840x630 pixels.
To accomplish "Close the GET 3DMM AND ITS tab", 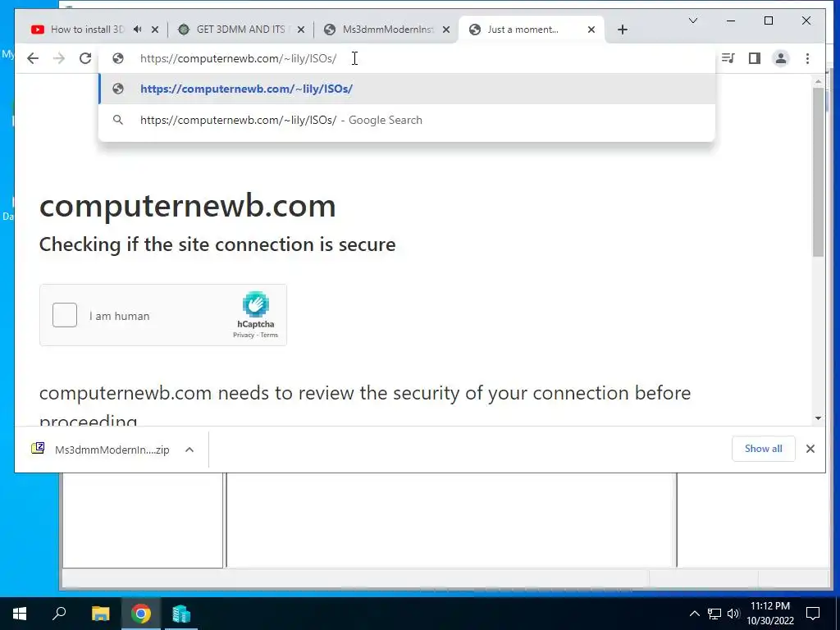I will pos(300,30).
